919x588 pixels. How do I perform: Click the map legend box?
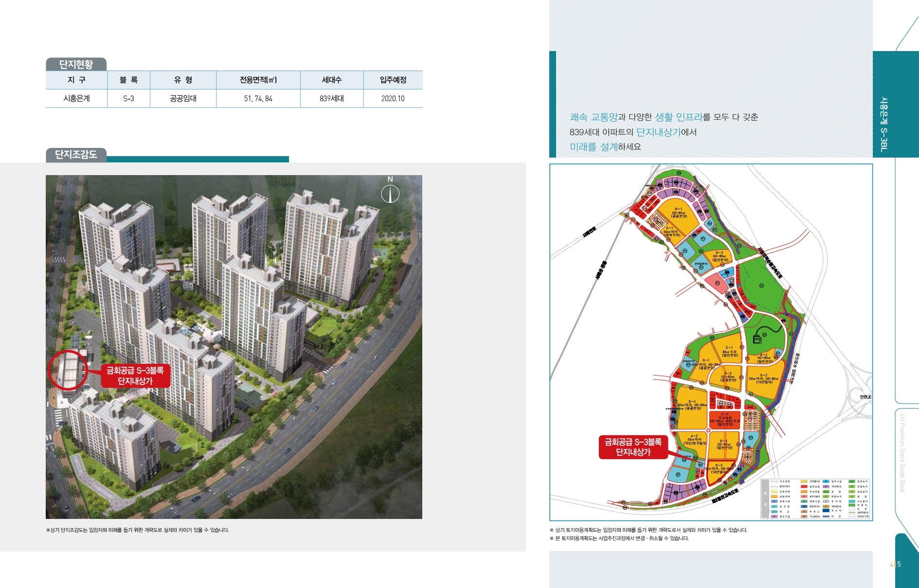tap(816, 499)
